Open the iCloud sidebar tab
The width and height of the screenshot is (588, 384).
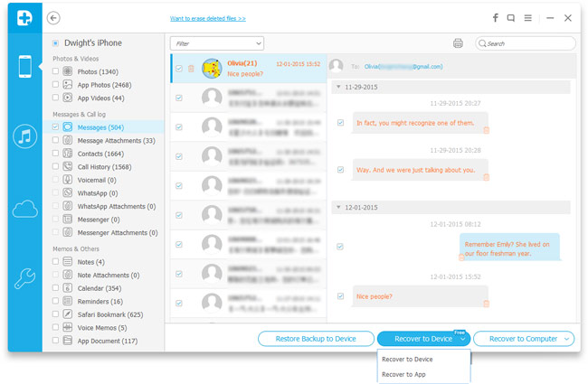(x=24, y=209)
